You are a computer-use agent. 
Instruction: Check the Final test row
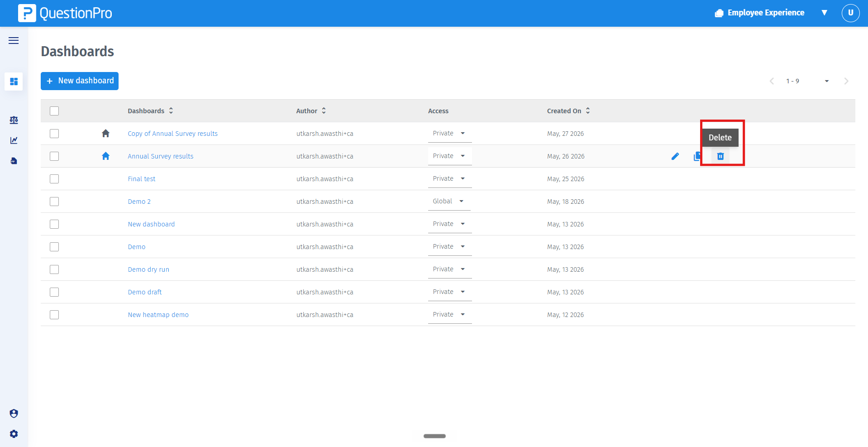[x=54, y=179]
